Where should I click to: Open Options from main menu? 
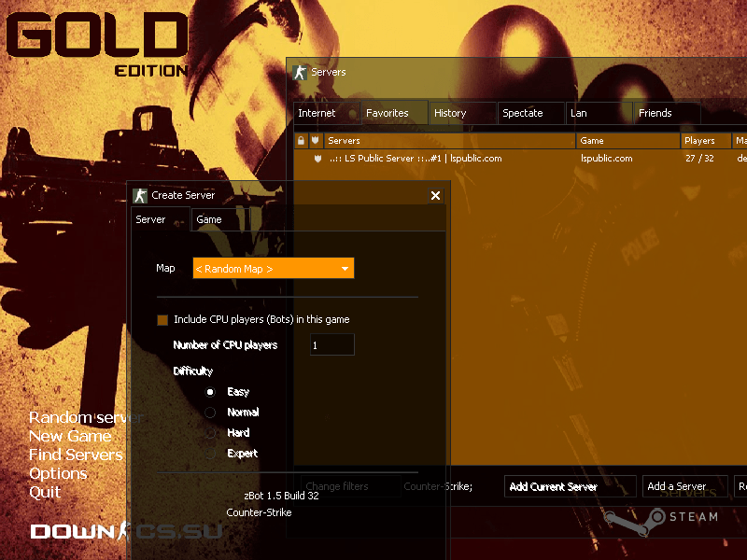(58, 473)
